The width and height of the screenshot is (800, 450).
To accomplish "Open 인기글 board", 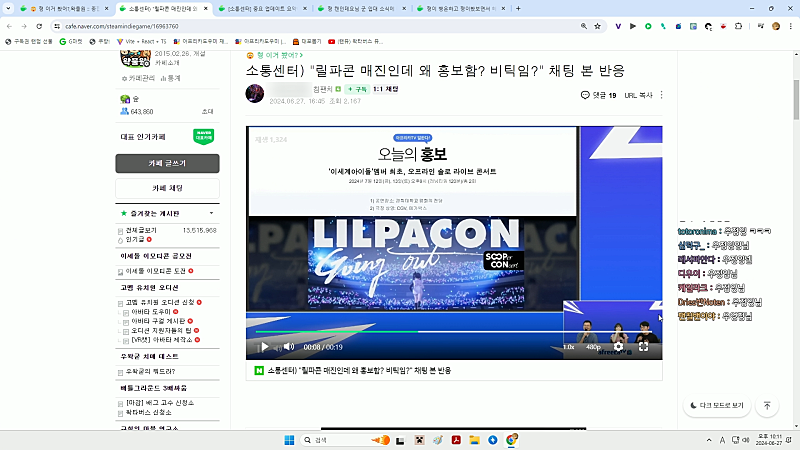I will [x=135, y=239].
